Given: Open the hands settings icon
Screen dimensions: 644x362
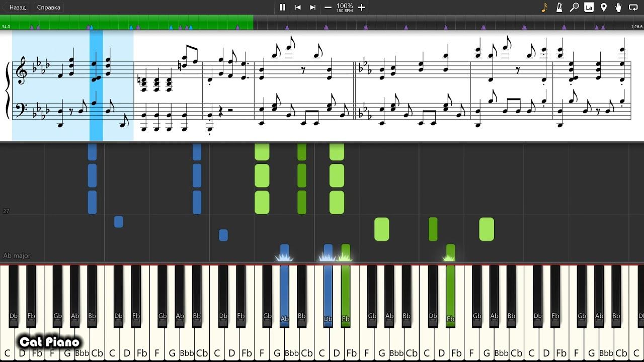Looking at the screenshot, I should (x=618, y=7).
